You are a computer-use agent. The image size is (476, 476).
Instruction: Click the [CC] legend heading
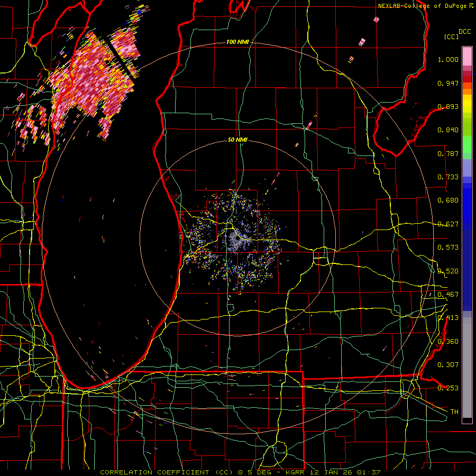pyautogui.click(x=452, y=36)
